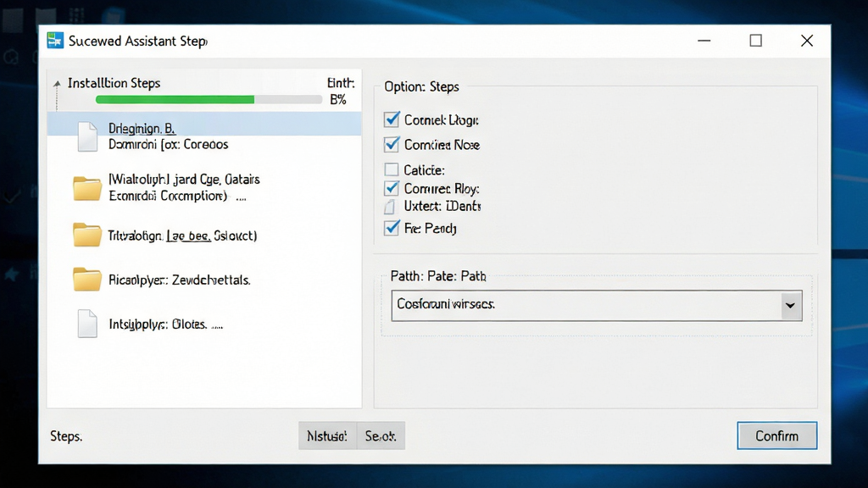Uncheck the 'Comtiea Noæ' checkbox
This screenshot has height=488, width=868.
[392, 144]
